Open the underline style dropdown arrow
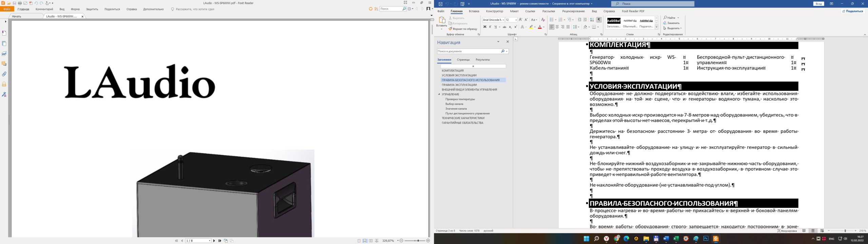 point(499,27)
